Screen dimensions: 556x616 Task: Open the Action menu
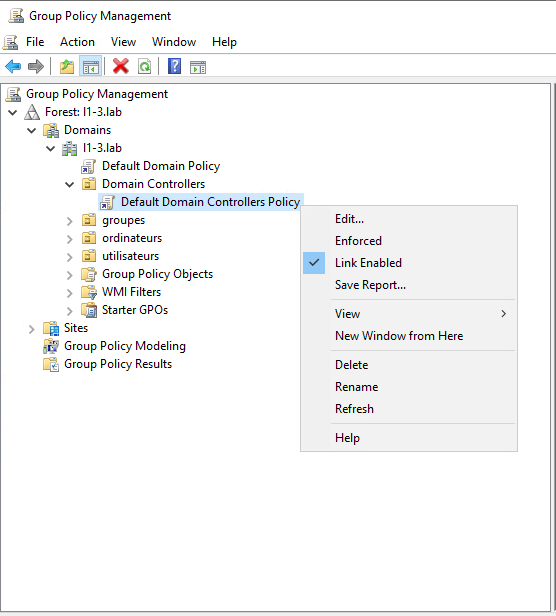(77, 42)
